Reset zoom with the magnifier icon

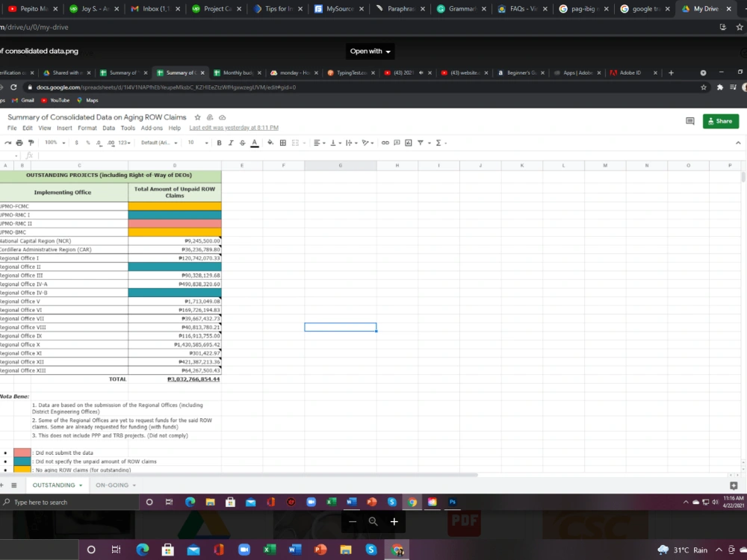click(x=373, y=521)
